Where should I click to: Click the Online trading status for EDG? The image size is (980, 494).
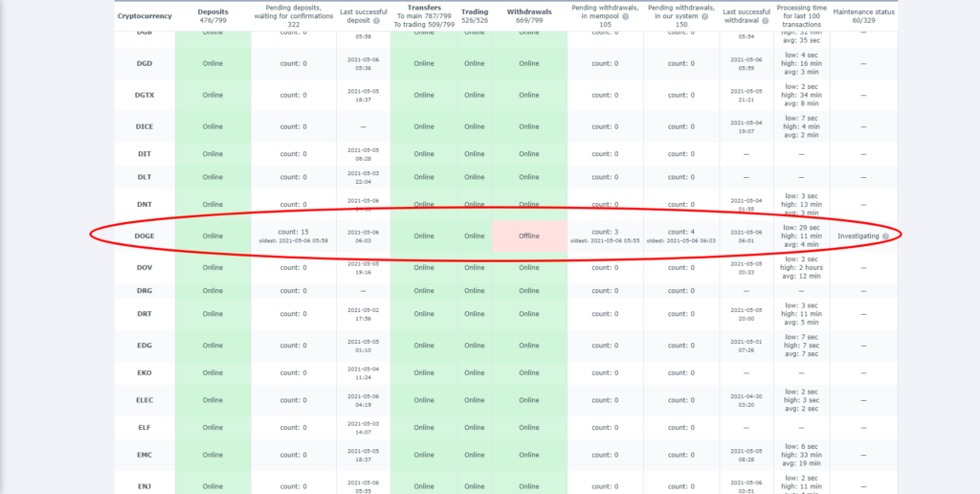coord(475,346)
